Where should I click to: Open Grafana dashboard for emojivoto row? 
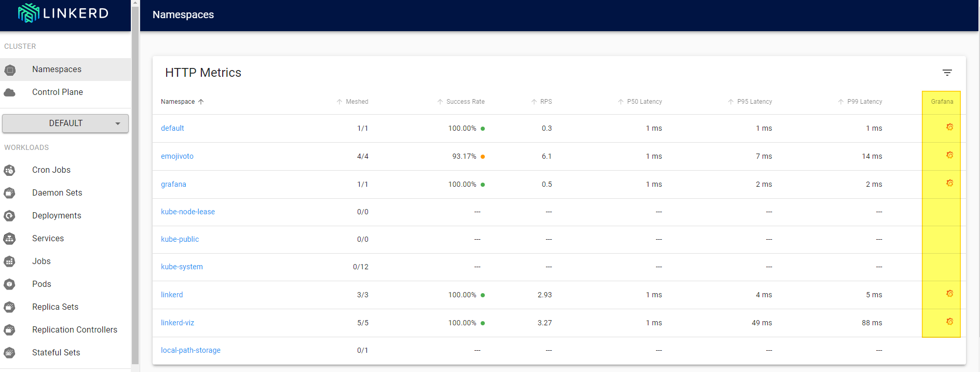(949, 155)
